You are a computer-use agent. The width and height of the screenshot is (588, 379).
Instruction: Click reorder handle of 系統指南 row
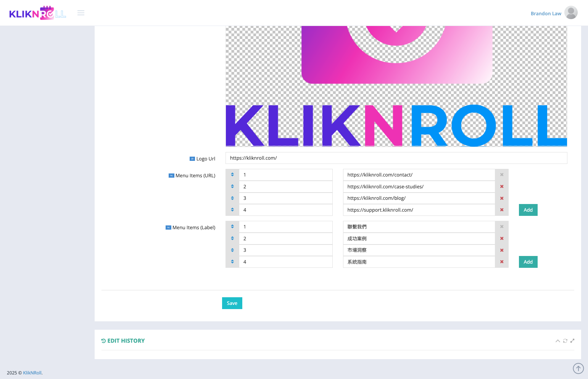click(x=232, y=262)
